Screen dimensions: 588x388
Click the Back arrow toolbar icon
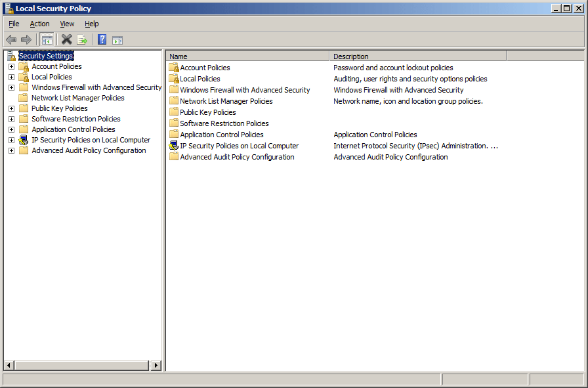coord(11,39)
